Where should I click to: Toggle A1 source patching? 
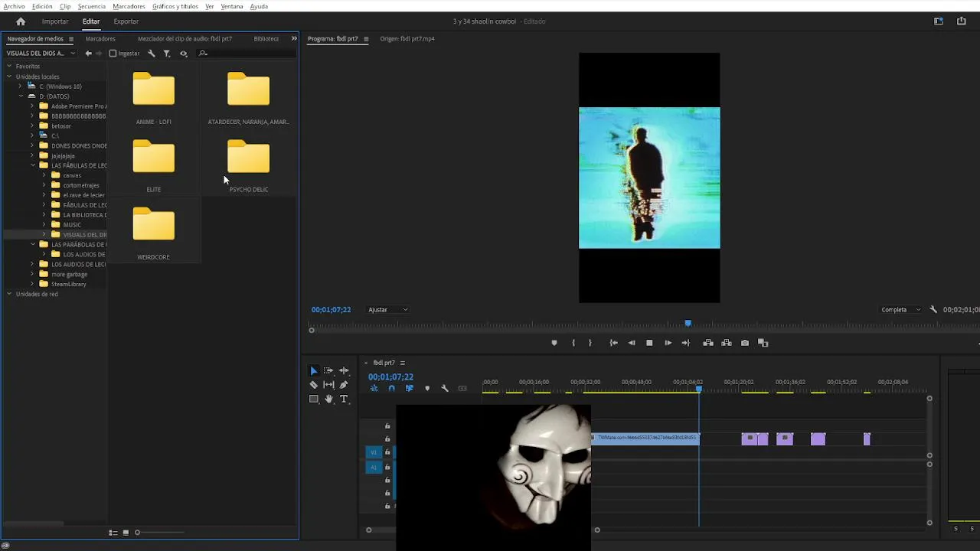tap(374, 467)
